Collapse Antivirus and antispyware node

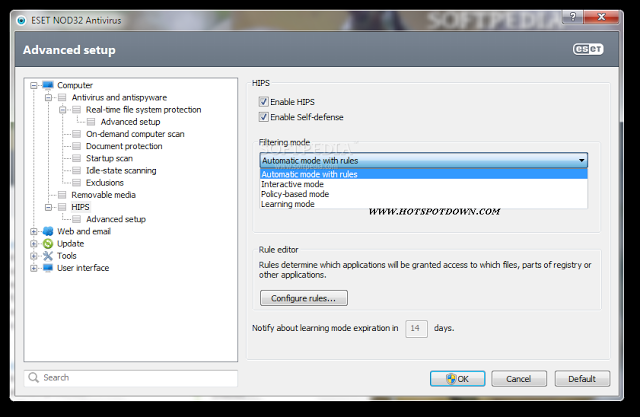[48, 98]
